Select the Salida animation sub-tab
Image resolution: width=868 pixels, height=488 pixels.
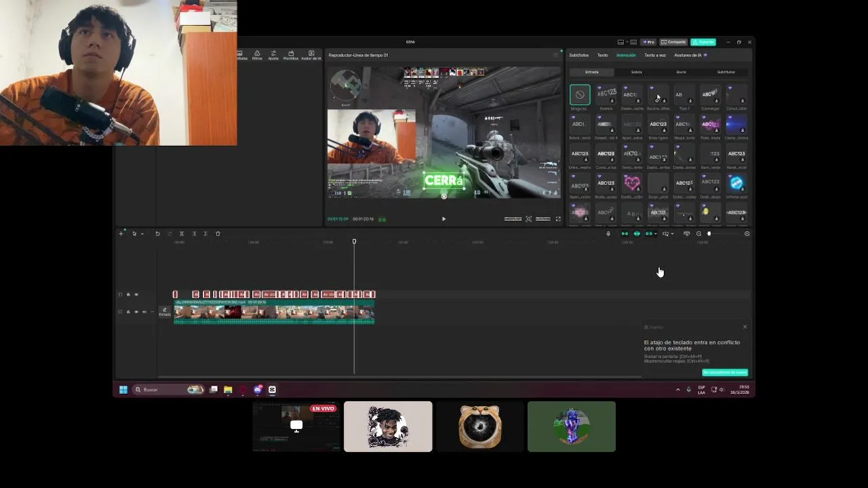click(x=637, y=72)
